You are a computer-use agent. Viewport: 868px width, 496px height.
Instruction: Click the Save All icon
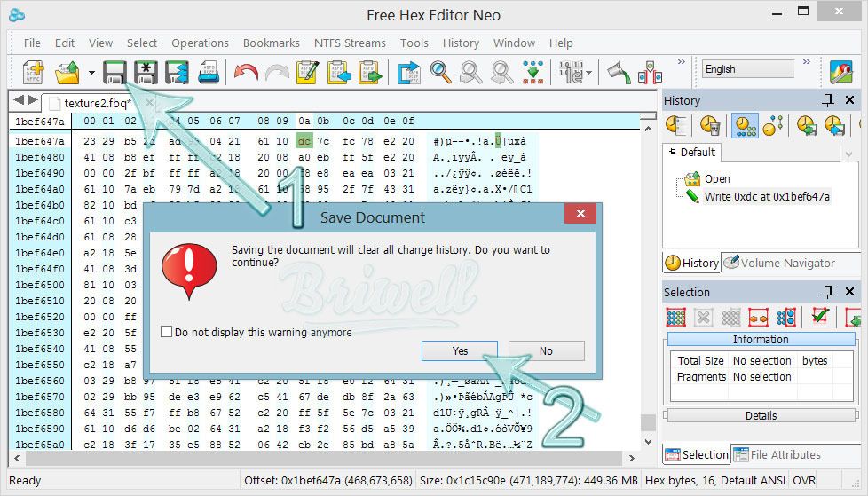click(x=177, y=73)
